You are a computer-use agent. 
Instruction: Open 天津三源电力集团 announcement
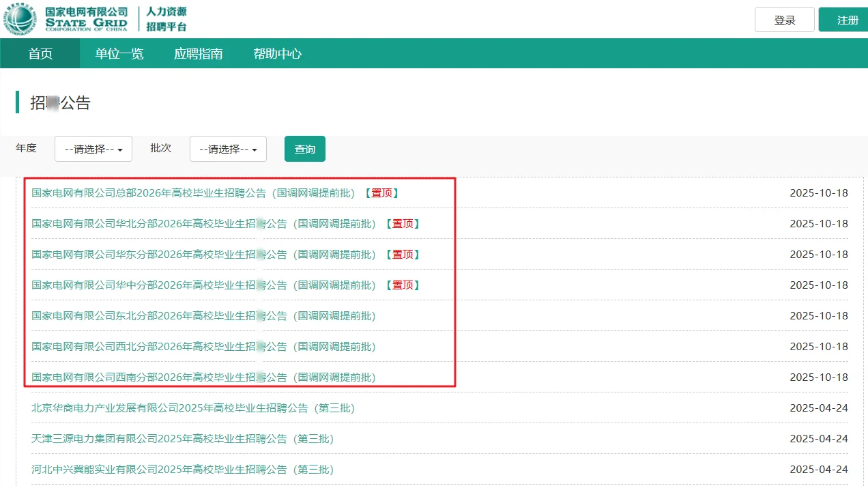[183, 439]
